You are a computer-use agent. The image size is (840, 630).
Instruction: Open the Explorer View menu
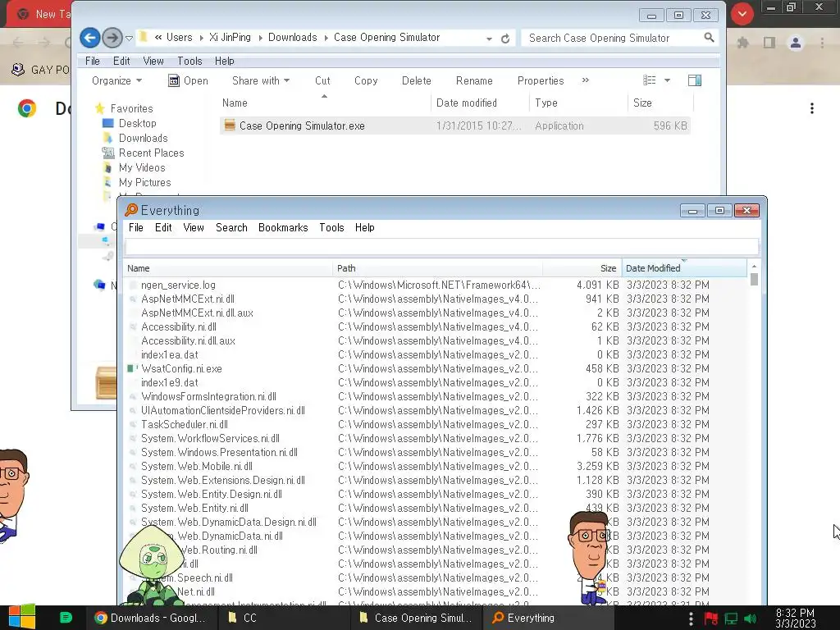[x=153, y=61]
